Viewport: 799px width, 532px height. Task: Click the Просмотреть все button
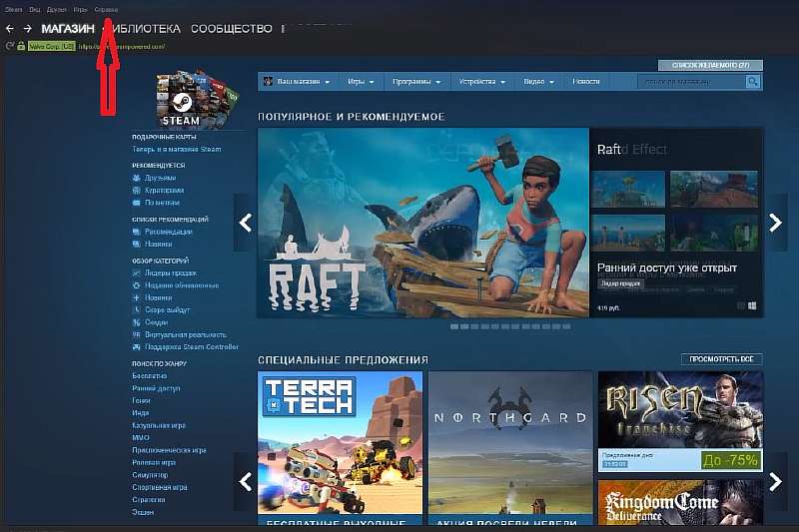point(721,358)
